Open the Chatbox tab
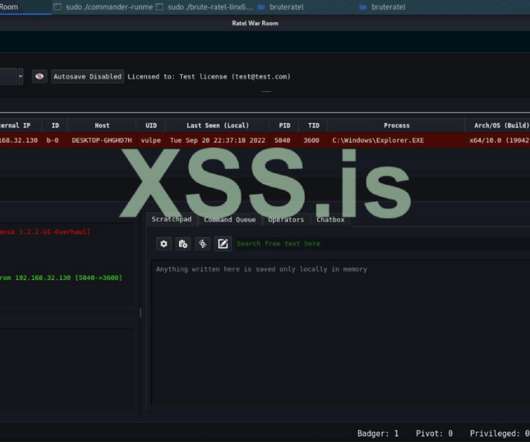 (330, 220)
